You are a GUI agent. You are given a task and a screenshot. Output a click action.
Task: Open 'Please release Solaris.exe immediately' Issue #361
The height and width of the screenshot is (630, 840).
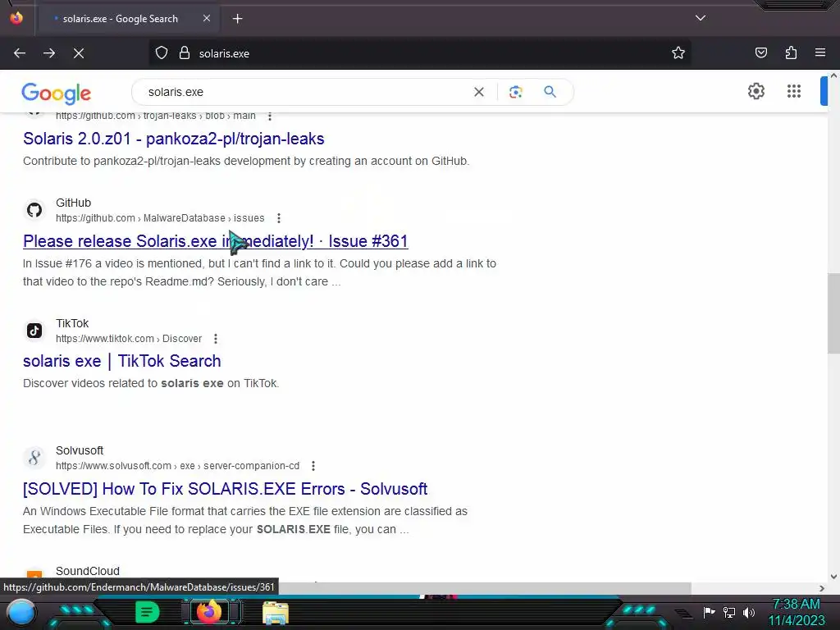click(x=216, y=241)
